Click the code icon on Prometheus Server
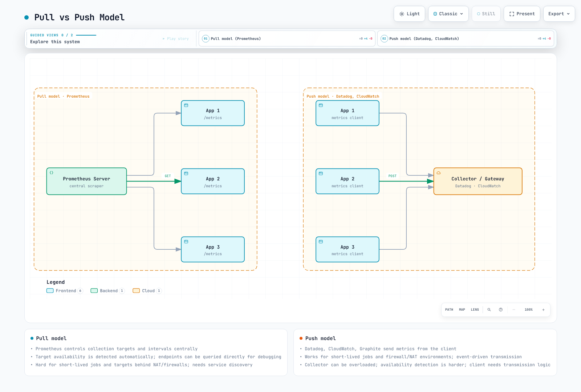Screen dimensions: 581x392 pos(52,173)
